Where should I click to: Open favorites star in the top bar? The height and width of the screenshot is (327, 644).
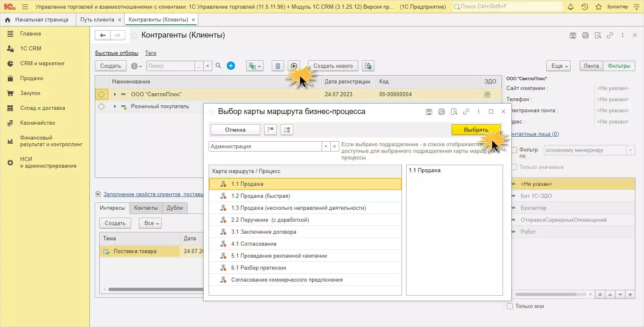[599, 7]
